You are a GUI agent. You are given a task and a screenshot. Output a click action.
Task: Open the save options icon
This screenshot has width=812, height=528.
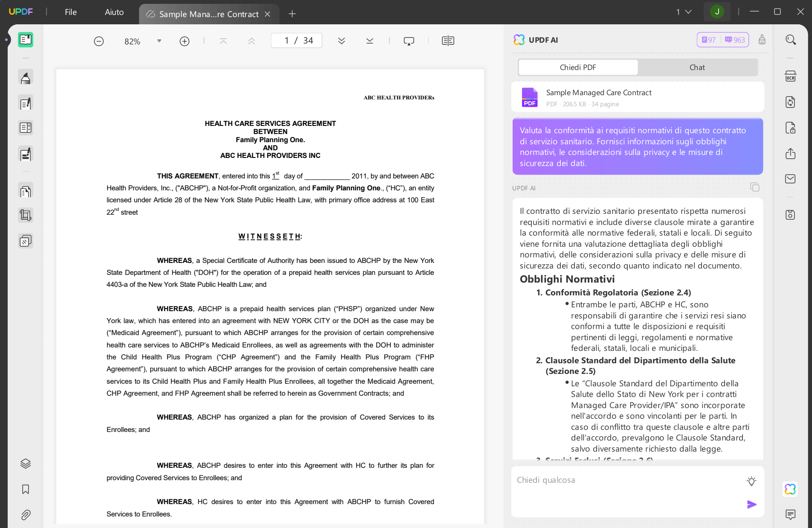point(791,215)
